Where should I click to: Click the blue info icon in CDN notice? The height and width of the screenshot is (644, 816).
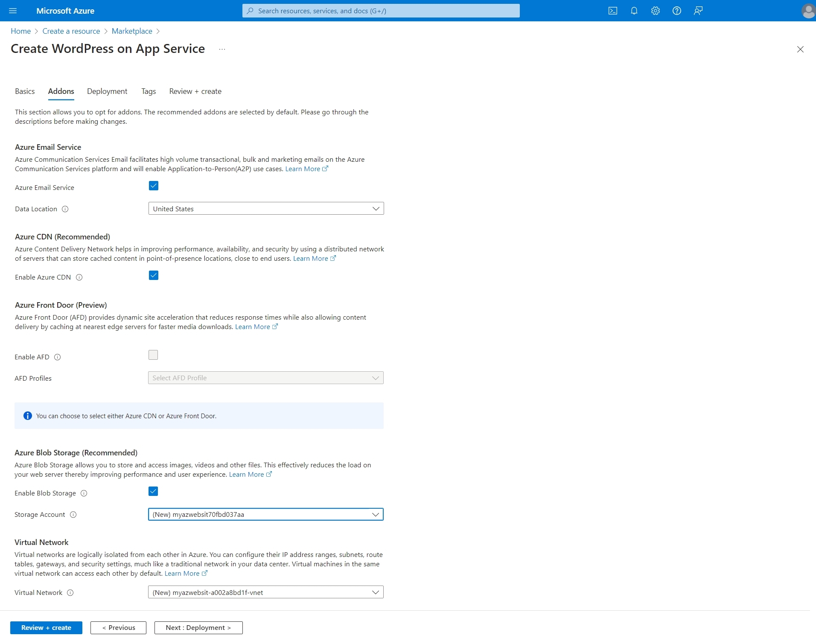click(x=28, y=416)
